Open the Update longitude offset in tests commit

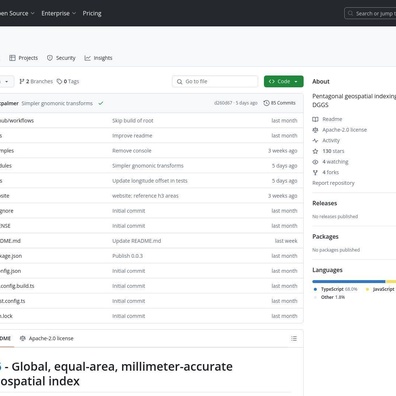150,181
